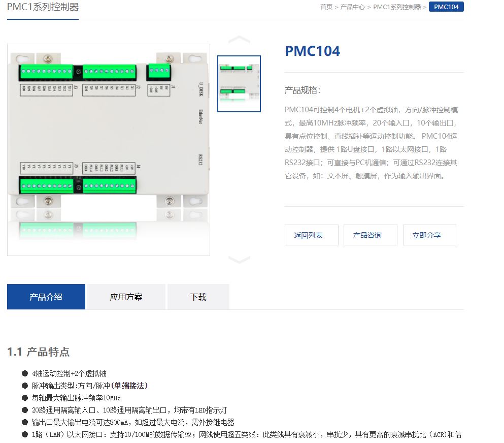This screenshot has height=443, width=504.
Task: Open 产品中心 breadcrumb link
Action: [352, 7]
